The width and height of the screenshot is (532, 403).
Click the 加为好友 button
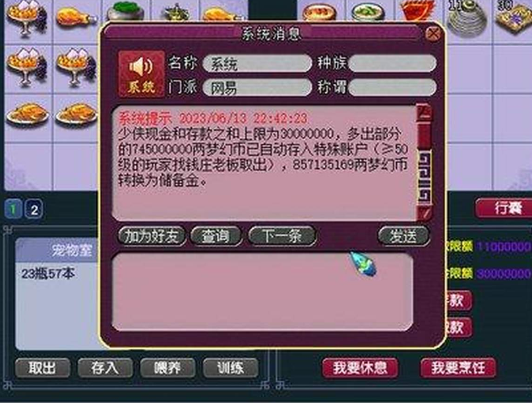tap(152, 236)
